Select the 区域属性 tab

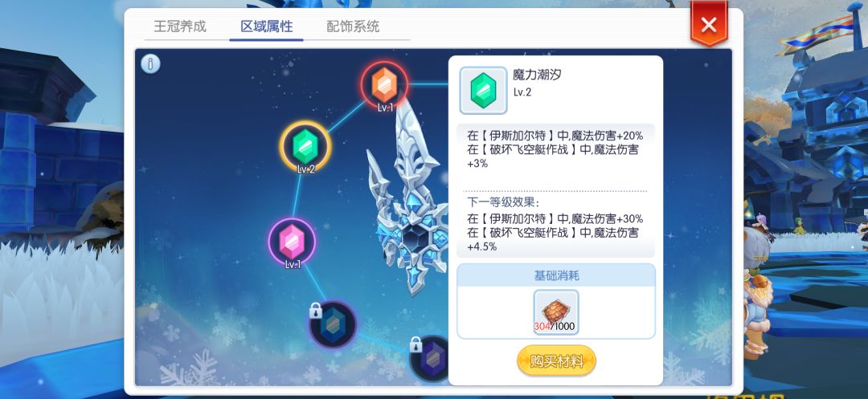[266, 26]
